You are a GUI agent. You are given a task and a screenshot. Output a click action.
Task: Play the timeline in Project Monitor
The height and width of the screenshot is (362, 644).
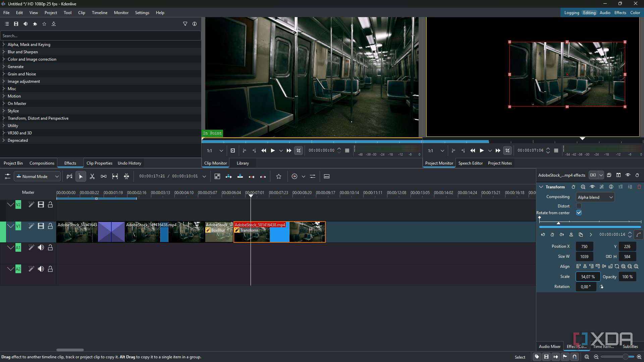[482, 150]
